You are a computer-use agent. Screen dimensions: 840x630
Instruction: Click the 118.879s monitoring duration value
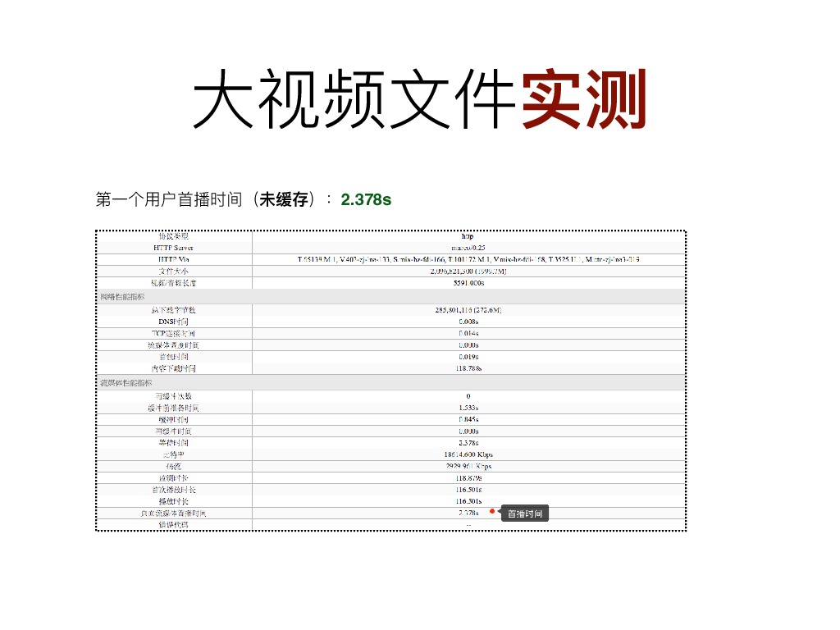coord(468,478)
